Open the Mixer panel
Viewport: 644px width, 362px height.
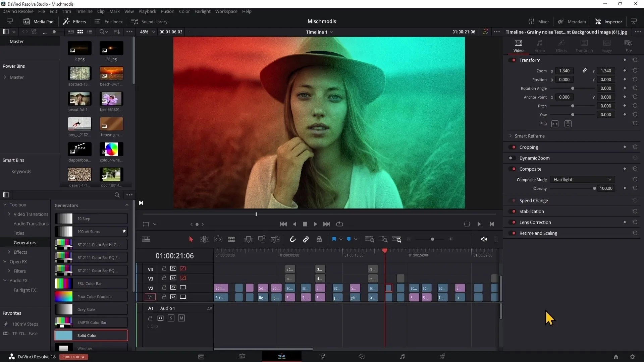(539, 21)
